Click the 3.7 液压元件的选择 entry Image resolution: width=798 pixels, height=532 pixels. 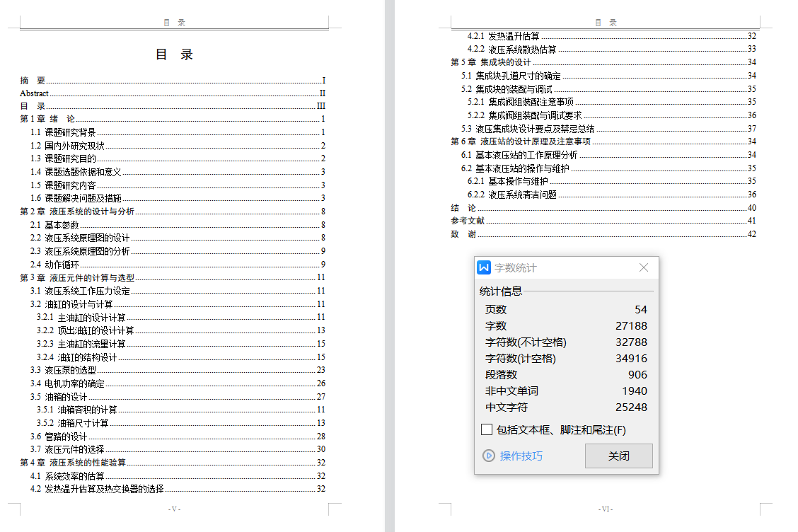[x=178, y=449]
